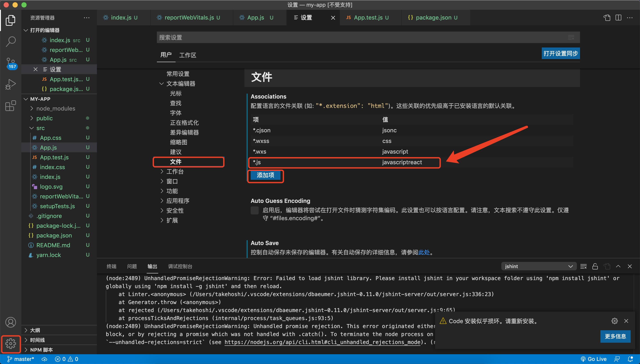
Task: Open the Run and Debug view
Action: pos(10,84)
